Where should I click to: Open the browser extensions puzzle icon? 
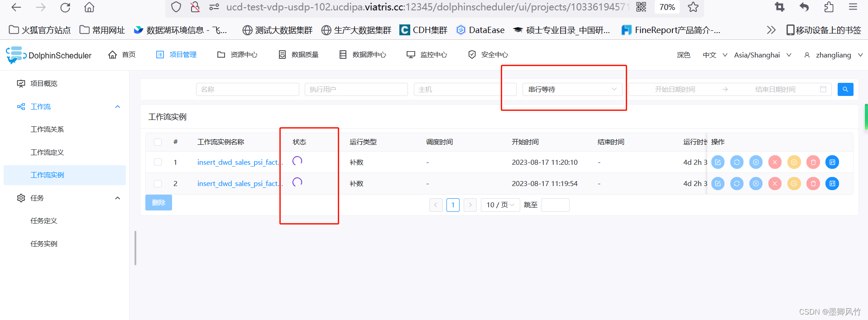pos(829,7)
